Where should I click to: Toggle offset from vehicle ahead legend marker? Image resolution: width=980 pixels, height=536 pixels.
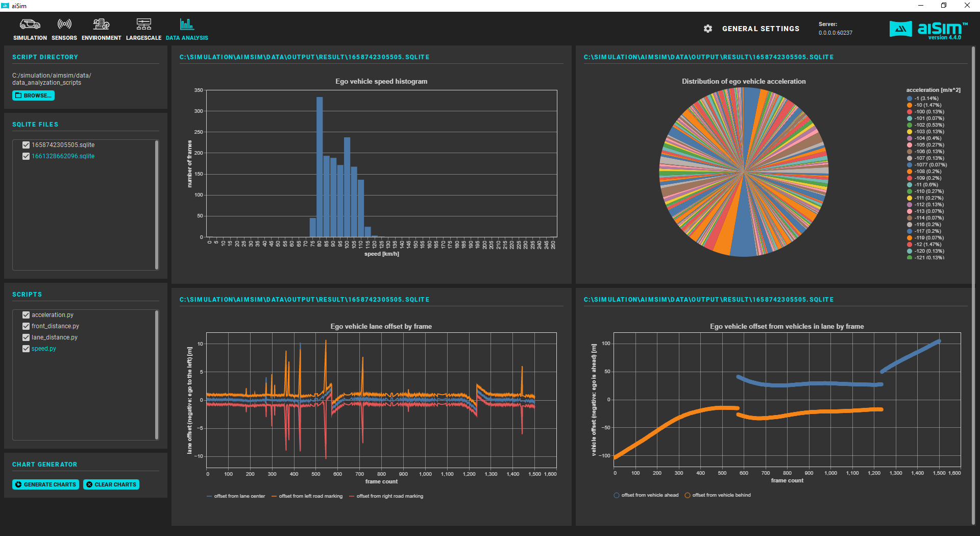click(617, 495)
